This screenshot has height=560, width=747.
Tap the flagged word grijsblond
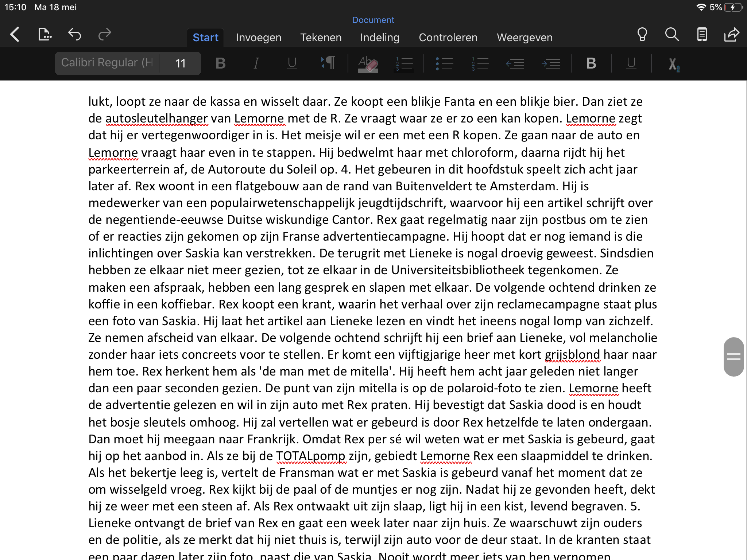pyautogui.click(x=572, y=355)
